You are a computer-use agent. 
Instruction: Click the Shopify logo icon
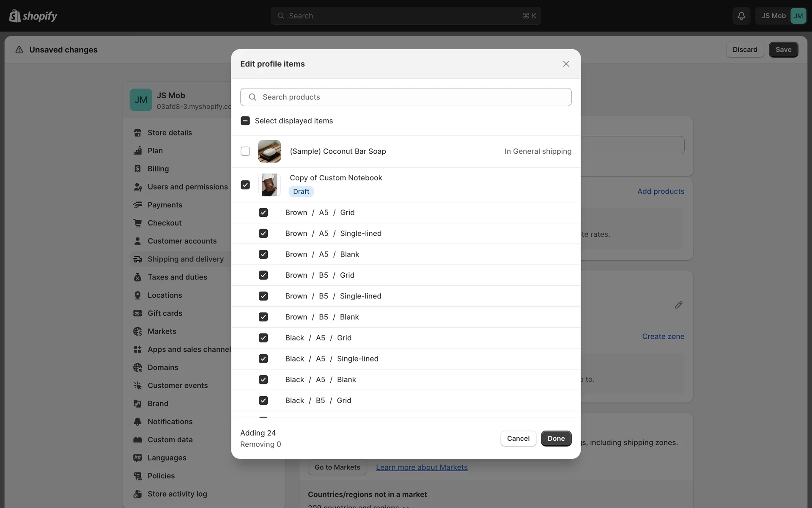tap(15, 16)
